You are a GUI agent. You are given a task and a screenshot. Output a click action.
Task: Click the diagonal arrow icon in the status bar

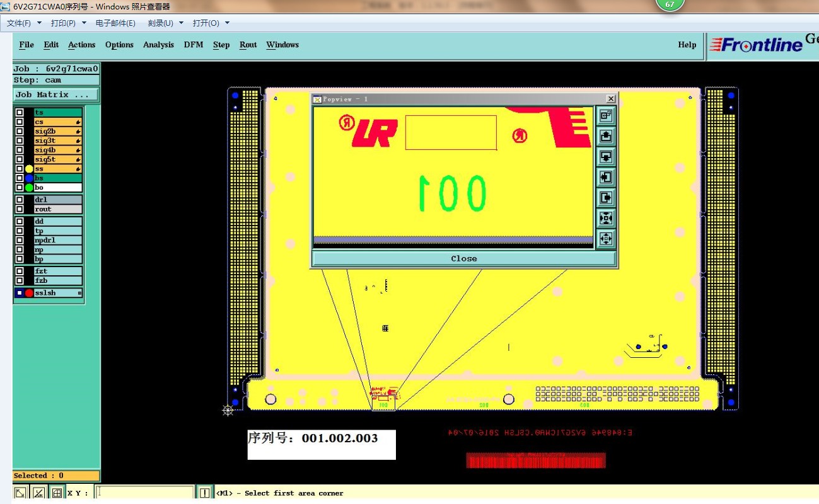[21, 493]
